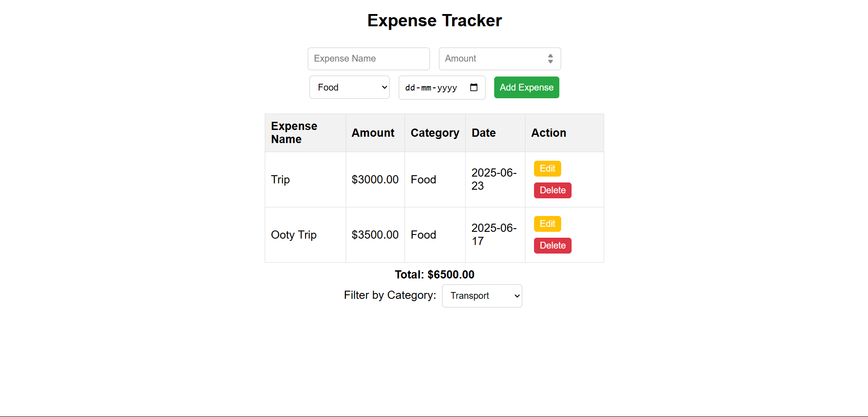The height and width of the screenshot is (417, 868).
Task: Open the calendar picker icon
Action: [474, 87]
